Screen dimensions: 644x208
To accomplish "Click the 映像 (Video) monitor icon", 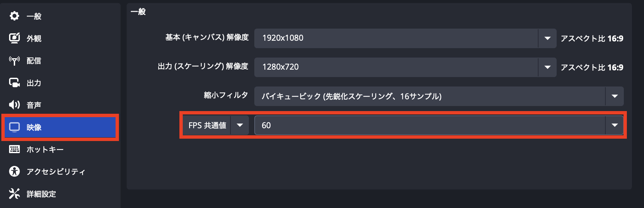I will point(14,128).
